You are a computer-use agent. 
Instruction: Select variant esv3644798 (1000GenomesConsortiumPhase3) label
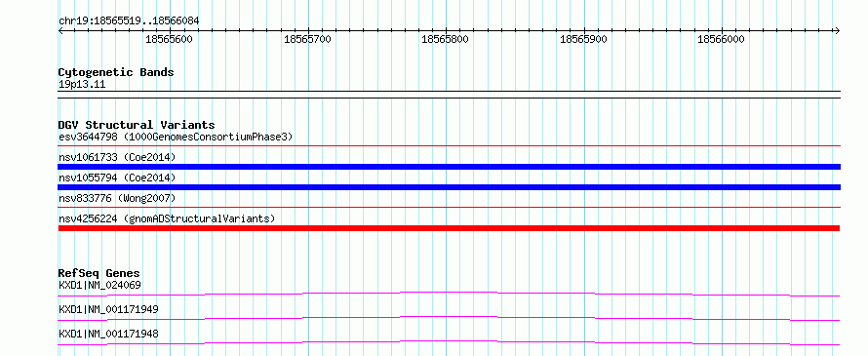point(176,137)
